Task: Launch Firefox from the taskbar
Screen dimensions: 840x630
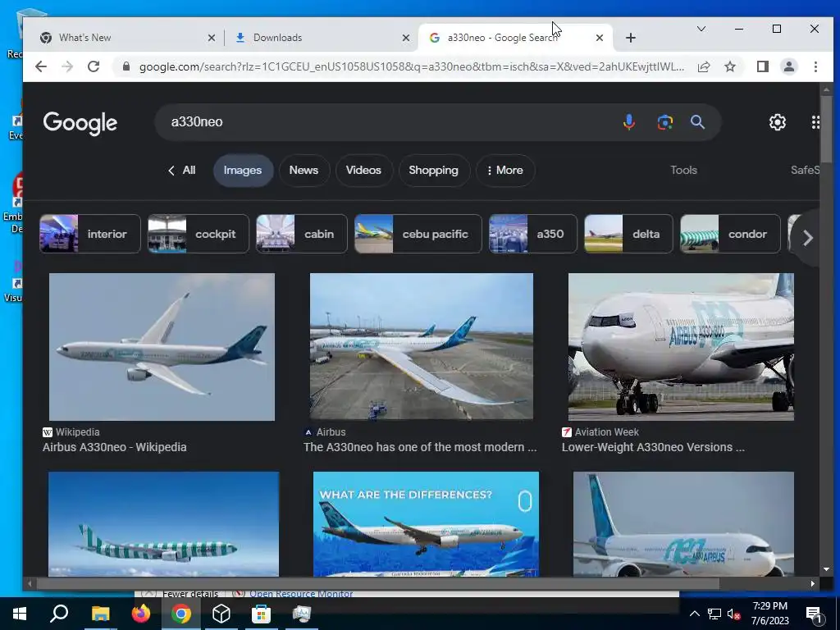Action: 141,614
